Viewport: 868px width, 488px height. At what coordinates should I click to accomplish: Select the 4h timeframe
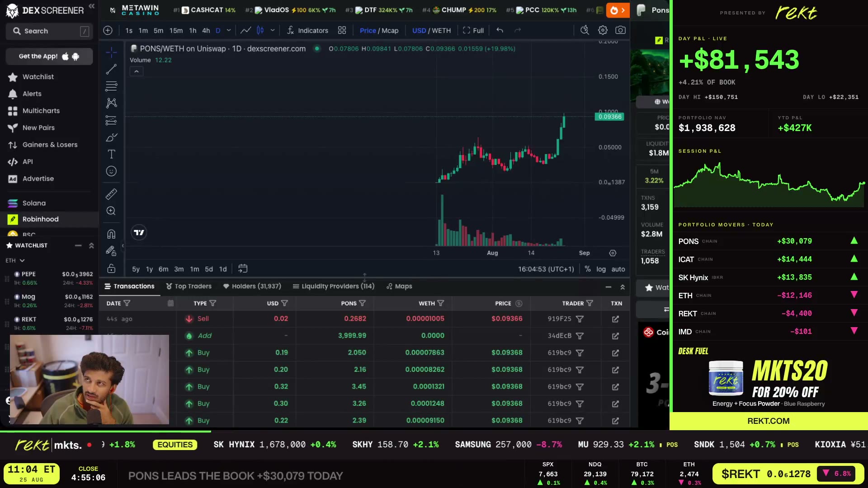pyautogui.click(x=206, y=30)
